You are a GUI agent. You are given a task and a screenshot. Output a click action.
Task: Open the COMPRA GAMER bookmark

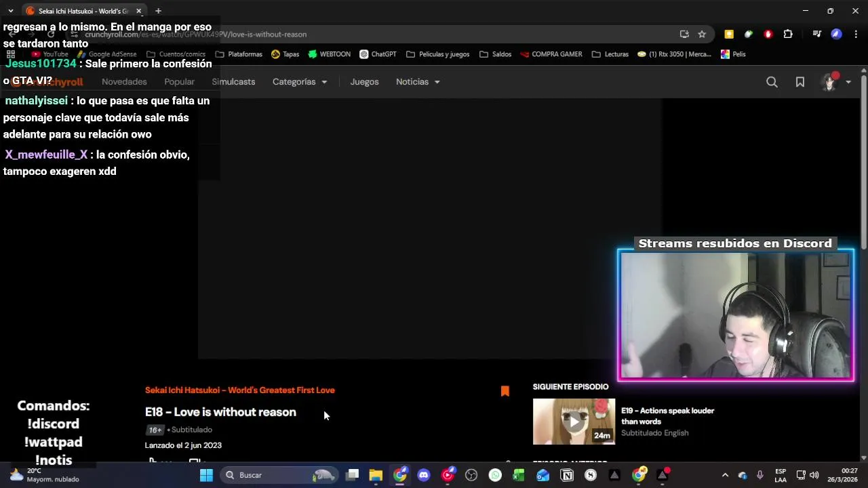click(551, 54)
